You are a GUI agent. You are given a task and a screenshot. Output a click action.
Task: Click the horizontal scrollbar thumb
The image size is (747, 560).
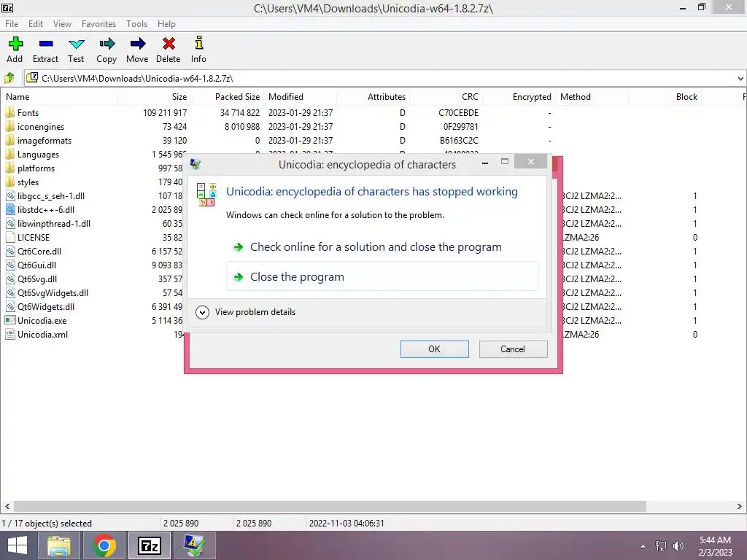tap(330, 506)
